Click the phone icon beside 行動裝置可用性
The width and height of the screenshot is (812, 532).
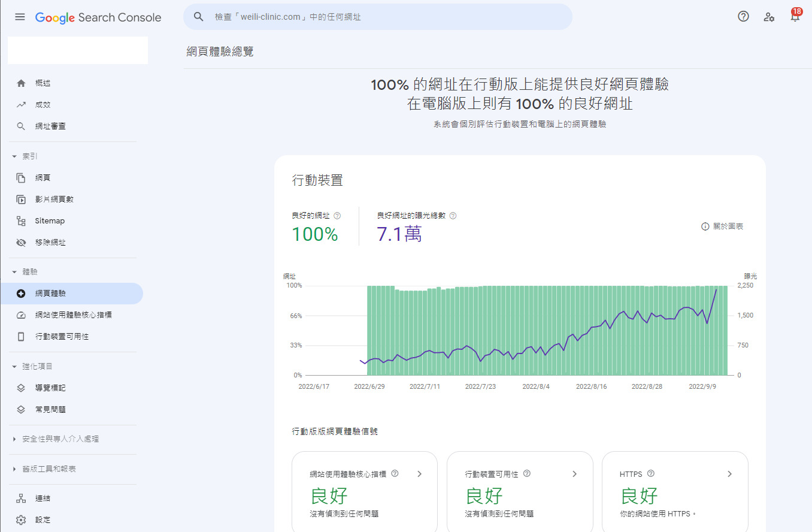click(22, 337)
